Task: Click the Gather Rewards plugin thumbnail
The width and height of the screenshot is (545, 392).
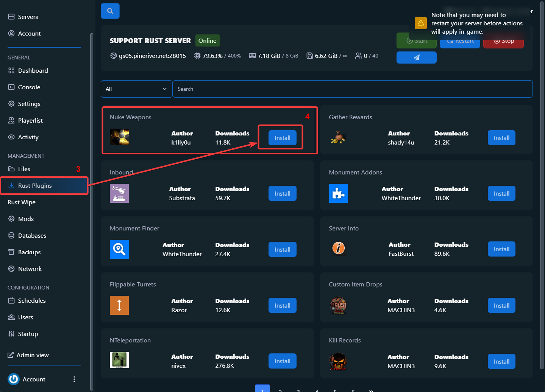Action: click(338, 137)
